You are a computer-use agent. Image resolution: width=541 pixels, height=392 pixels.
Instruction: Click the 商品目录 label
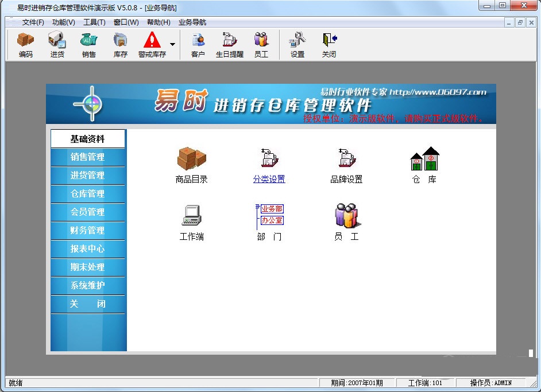point(191,179)
